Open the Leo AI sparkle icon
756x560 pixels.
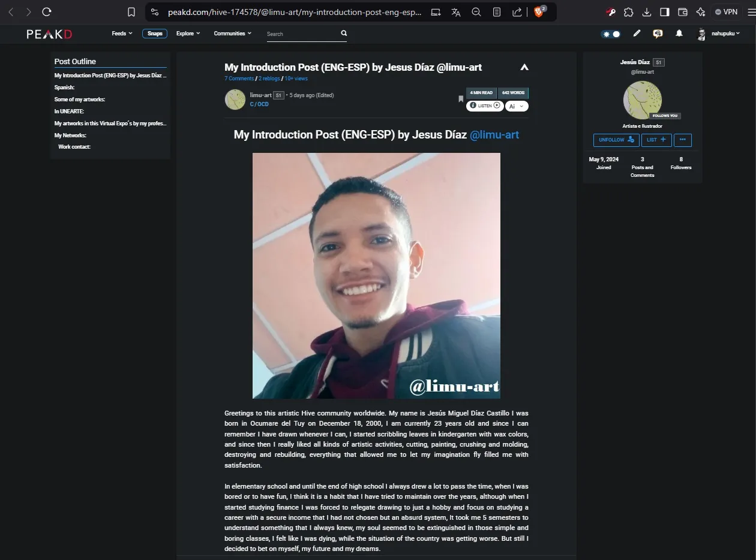701,12
